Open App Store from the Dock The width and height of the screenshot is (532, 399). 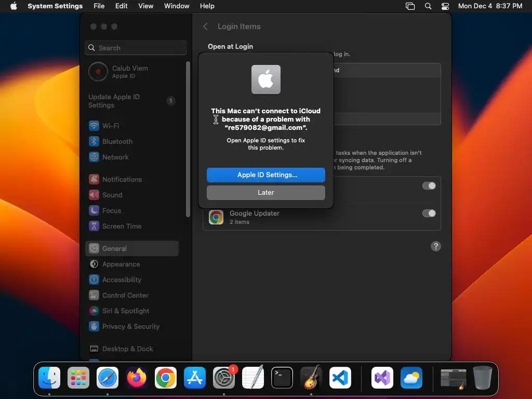[195, 378]
